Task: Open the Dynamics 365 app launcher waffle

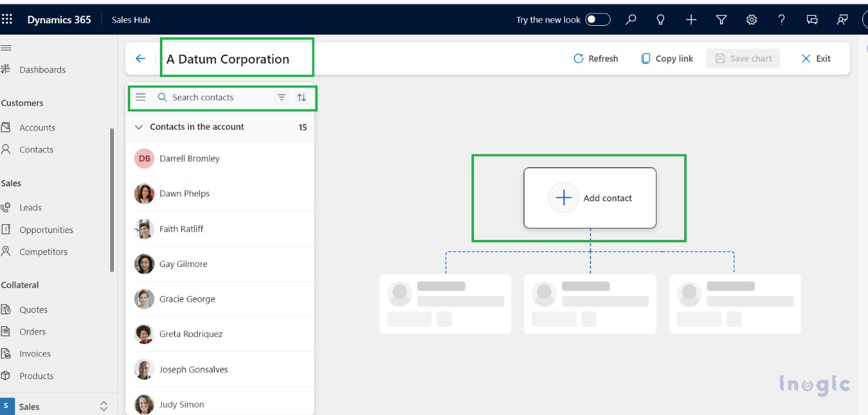Action: (7, 20)
